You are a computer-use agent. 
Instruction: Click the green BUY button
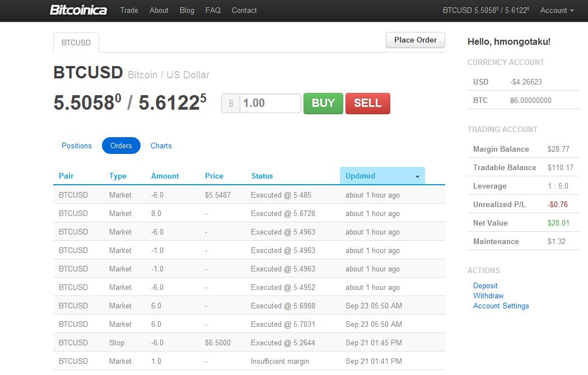323,104
